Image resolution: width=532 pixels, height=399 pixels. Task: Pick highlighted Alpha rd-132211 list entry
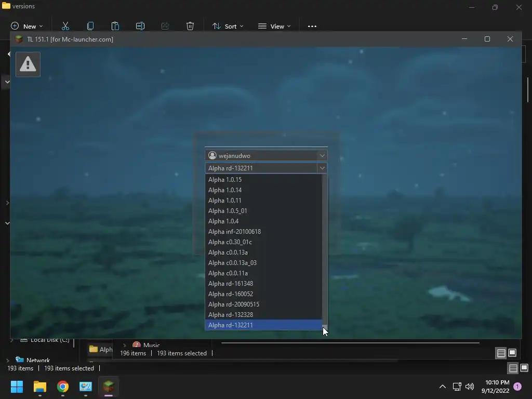point(263,325)
